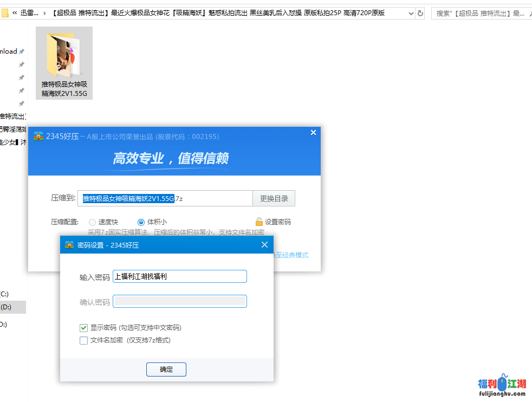The height and width of the screenshot is (402, 532).
Task: Click the 更换目录 button
Action: pos(274,198)
